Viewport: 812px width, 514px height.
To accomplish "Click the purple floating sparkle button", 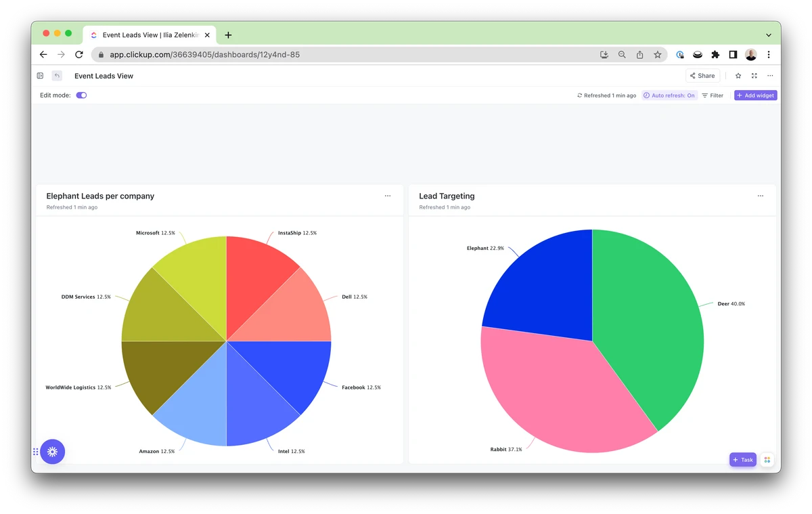I will point(53,451).
